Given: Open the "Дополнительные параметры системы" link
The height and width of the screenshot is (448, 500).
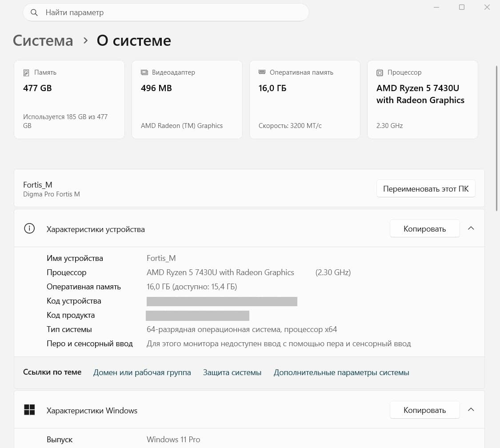Looking at the screenshot, I should 341,372.
